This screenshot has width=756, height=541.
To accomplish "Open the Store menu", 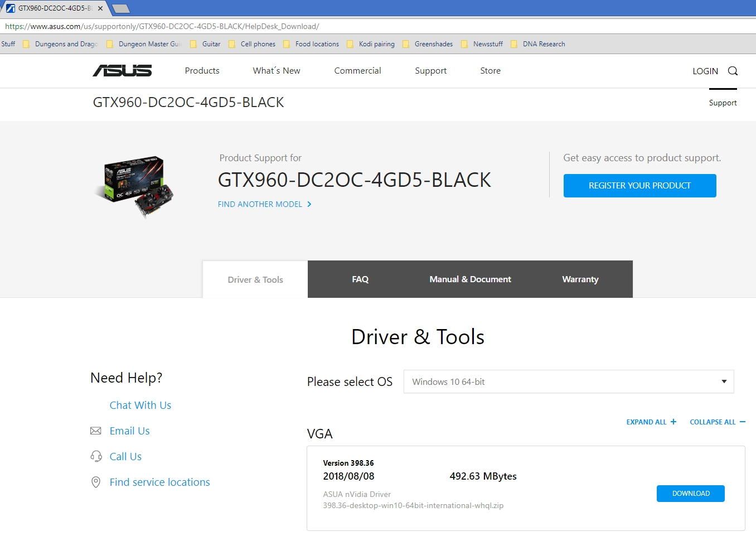I will (490, 71).
